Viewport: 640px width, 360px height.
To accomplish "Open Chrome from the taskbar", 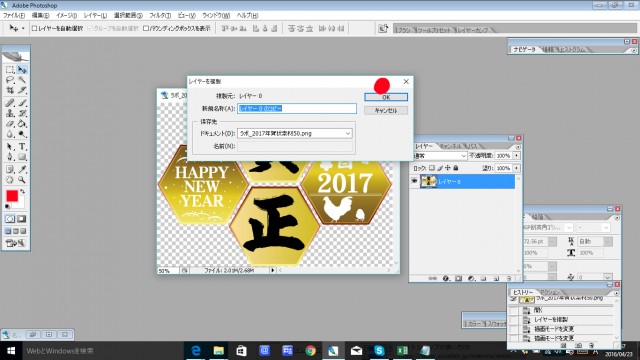I will point(311,351).
